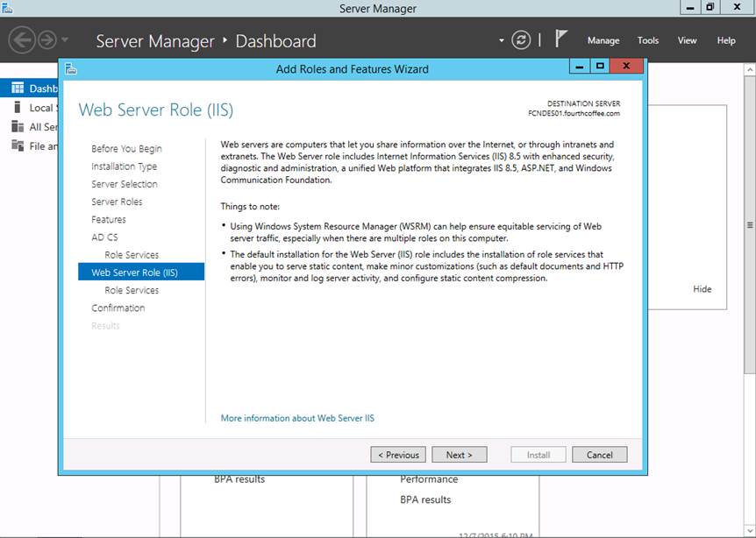Open More information about Web Server IIS
The width and height of the screenshot is (756, 538).
pyautogui.click(x=297, y=419)
